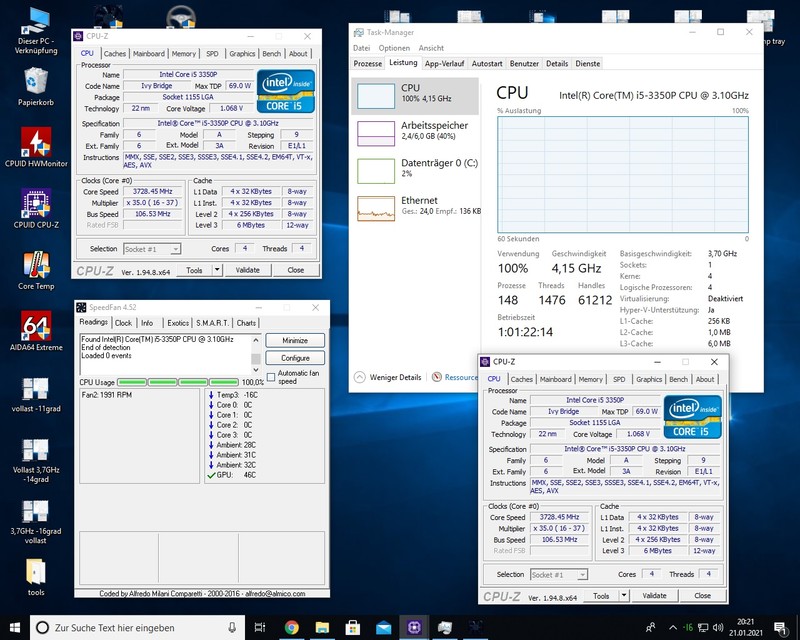Open the Windows Start menu
Screen dimensions: 800x640
15,627
